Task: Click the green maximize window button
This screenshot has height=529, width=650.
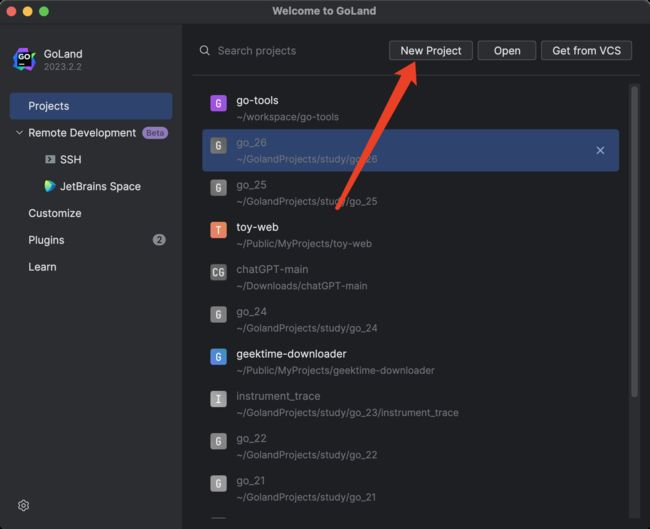Action: [x=44, y=11]
